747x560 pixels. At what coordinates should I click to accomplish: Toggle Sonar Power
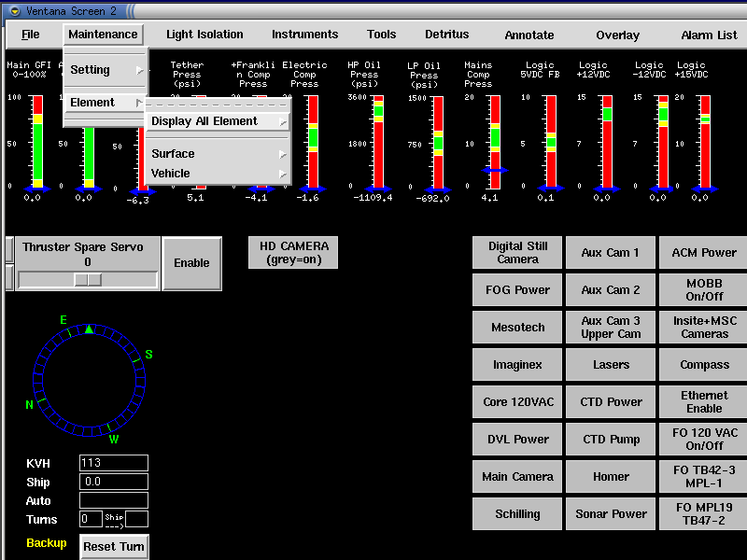coord(611,514)
